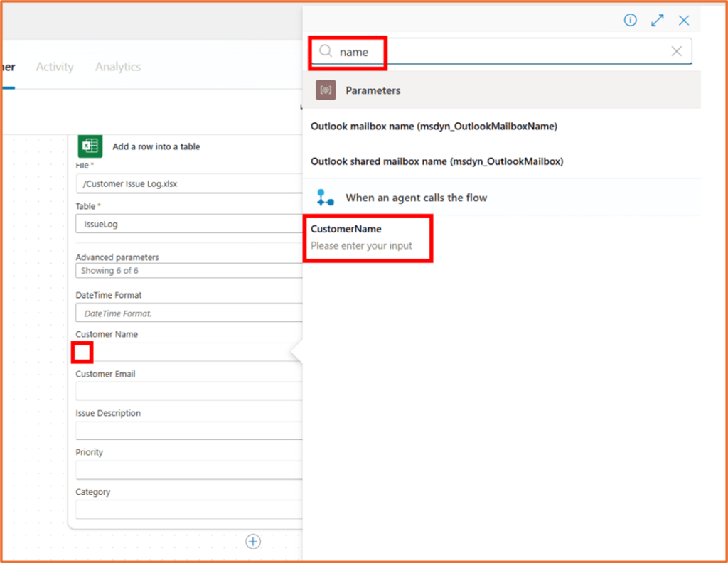Select Outlook shared mailbox name parameter

[x=439, y=161]
